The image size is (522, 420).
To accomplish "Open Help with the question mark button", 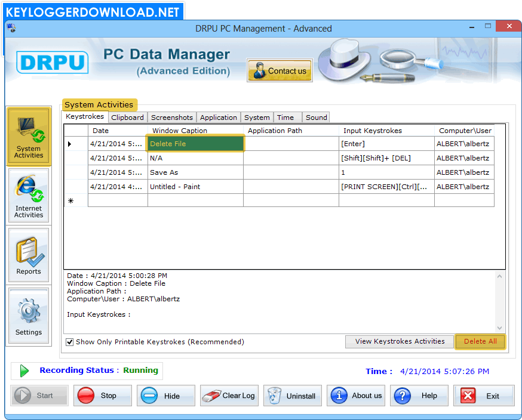I will pos(419,396).
